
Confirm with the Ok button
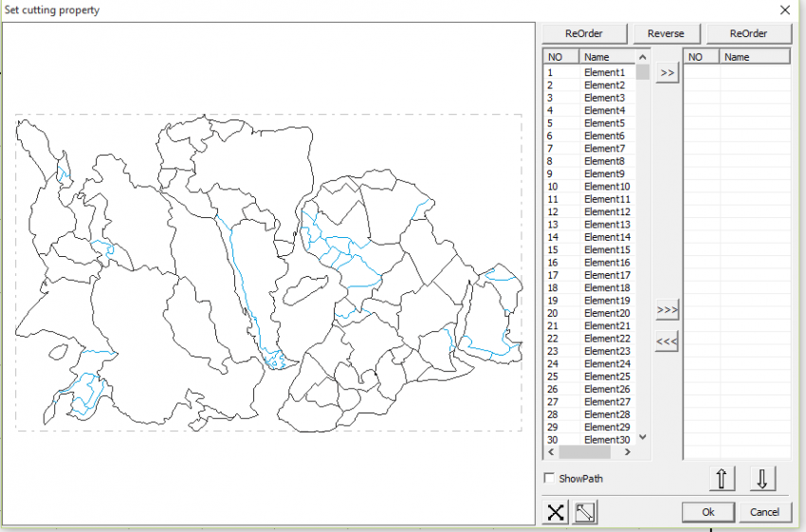point(707,512)
